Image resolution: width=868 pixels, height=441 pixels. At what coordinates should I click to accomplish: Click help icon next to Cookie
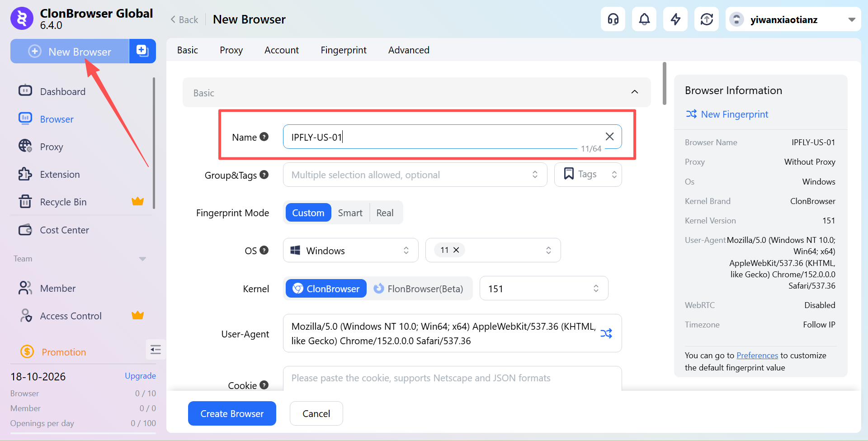(x=264, y=385)
